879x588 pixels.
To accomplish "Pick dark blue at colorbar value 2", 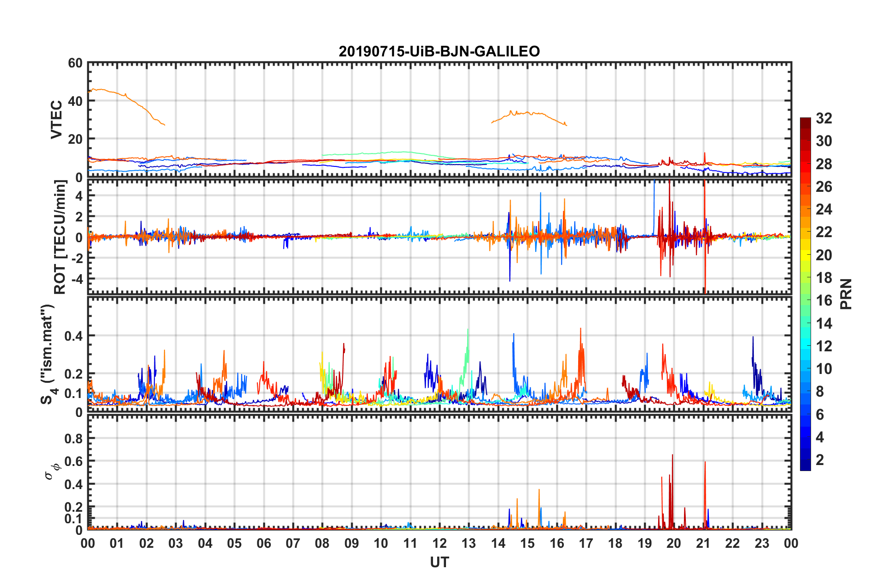I will [x=806, y=460].
